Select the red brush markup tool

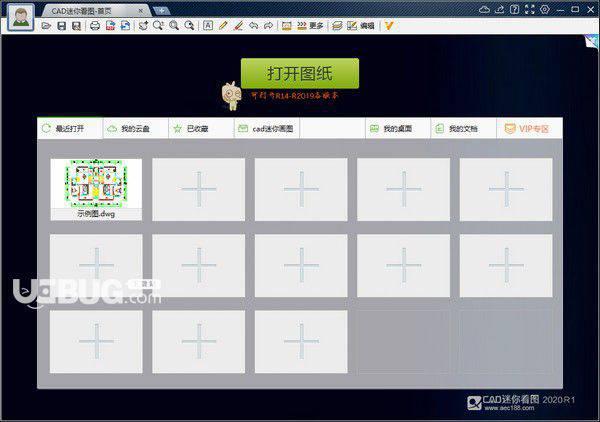point(238,25)
